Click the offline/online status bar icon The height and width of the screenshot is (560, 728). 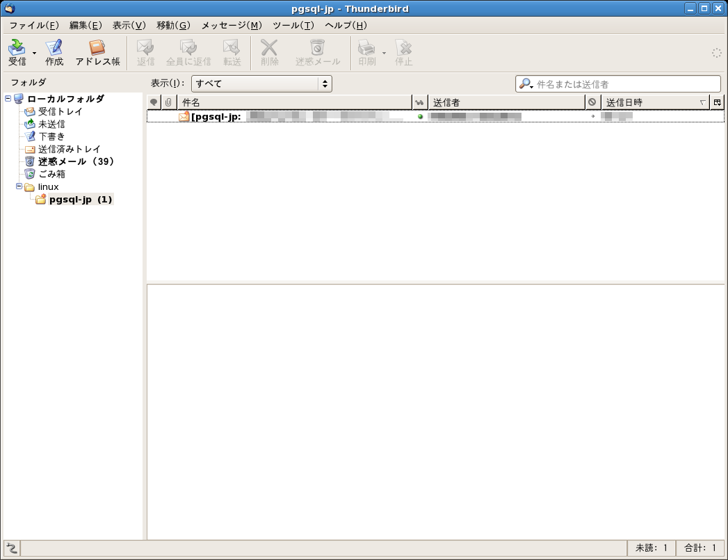(12, 548)
